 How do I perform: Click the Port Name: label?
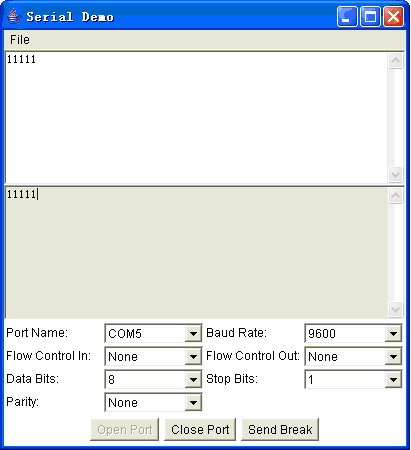(37, 333)
